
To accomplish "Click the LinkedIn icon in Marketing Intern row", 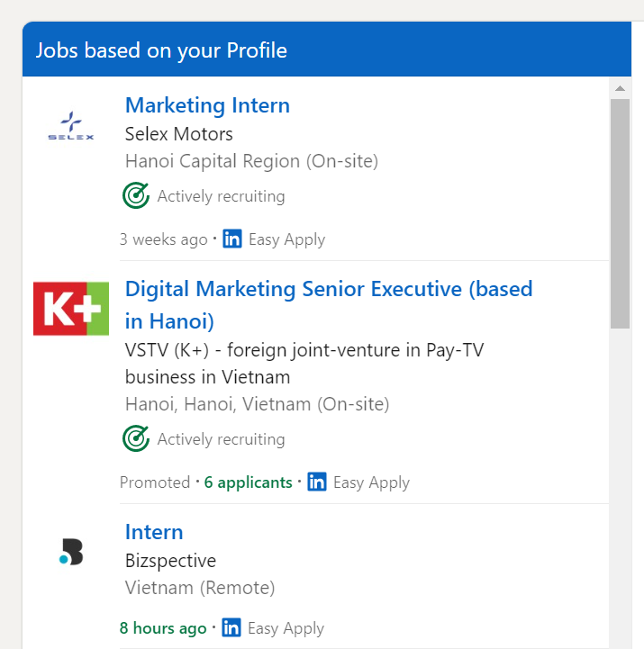I will click(x=232, y=239).
